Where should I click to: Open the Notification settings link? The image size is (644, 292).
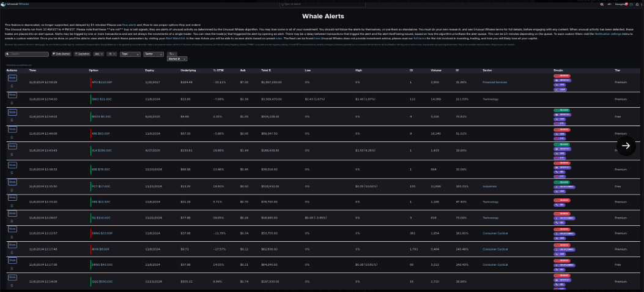[x=608, y=34]
